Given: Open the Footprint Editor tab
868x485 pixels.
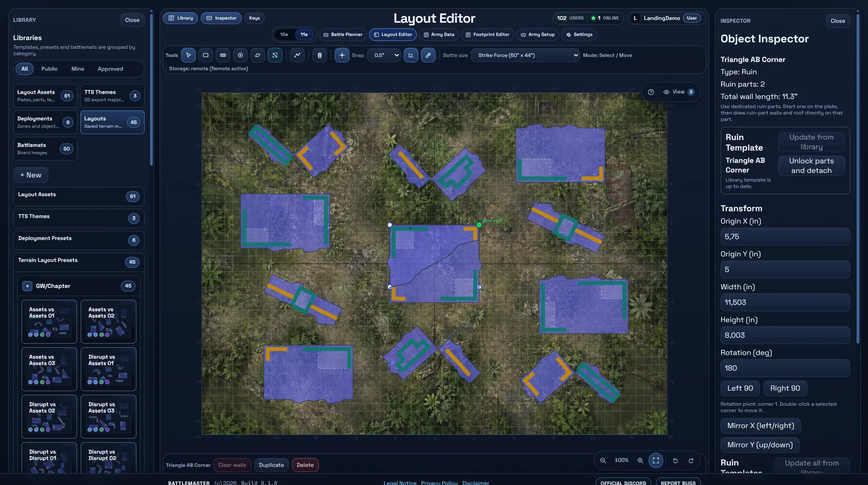Looking at the screenshot, I should click(487, 34).
